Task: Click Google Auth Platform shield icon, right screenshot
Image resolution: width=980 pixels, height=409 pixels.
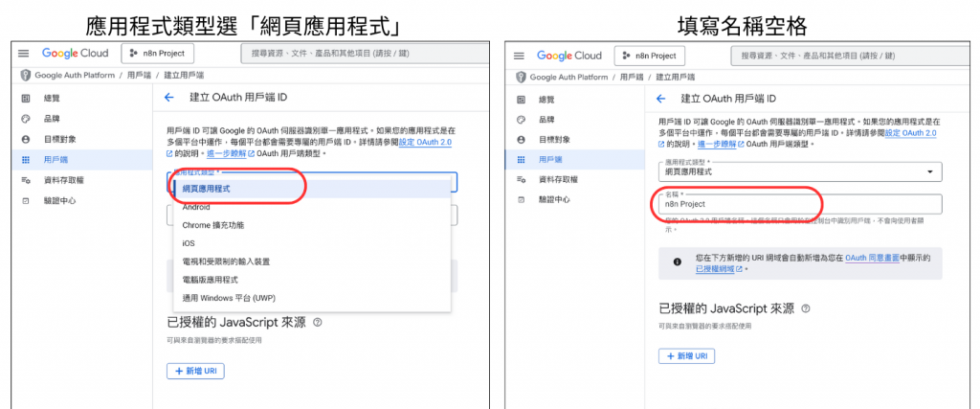Action: [x=520, y=77]
